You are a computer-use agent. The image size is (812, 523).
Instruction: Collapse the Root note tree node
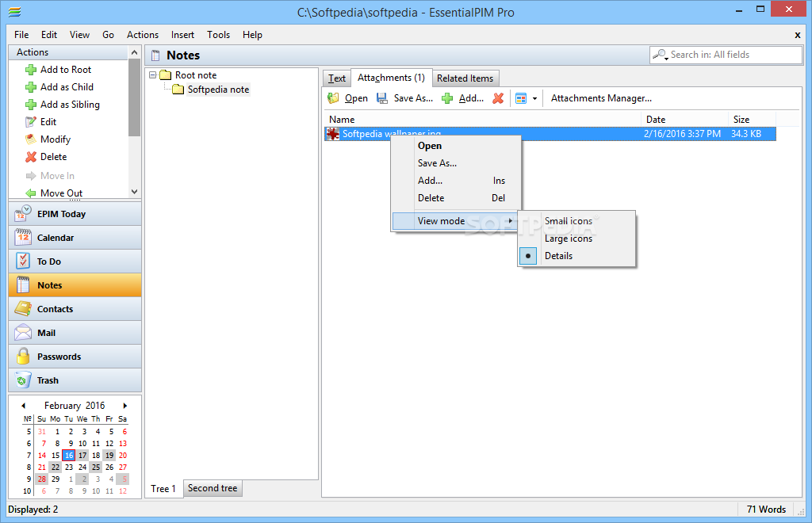point(153,75)
